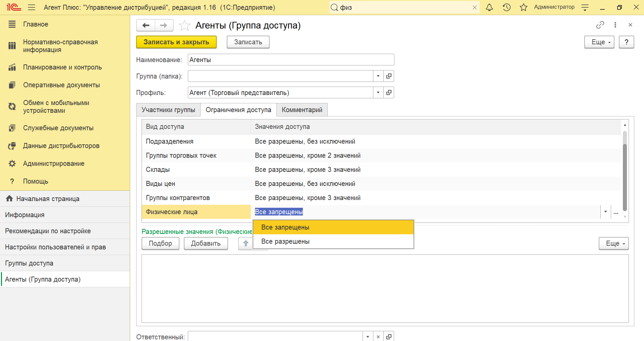This screenshot has height=341, width=644.
Task: Expand the Профиль dropdown
Action: 378,93
